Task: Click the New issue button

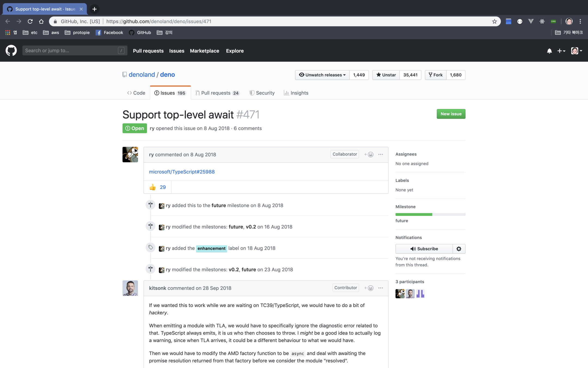Action: [x=451, y=114]
